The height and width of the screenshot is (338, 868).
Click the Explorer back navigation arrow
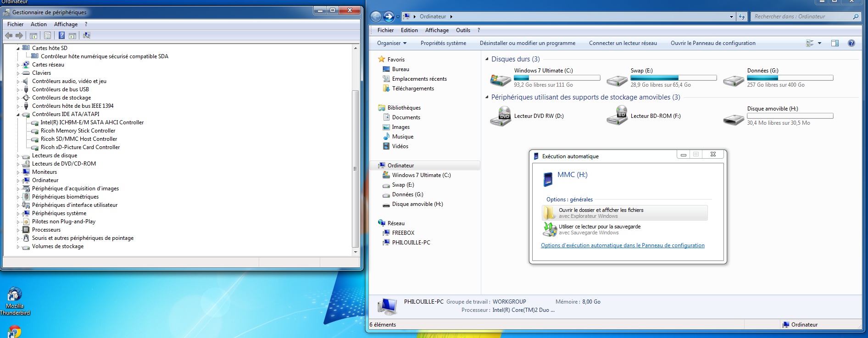(376, 17)
